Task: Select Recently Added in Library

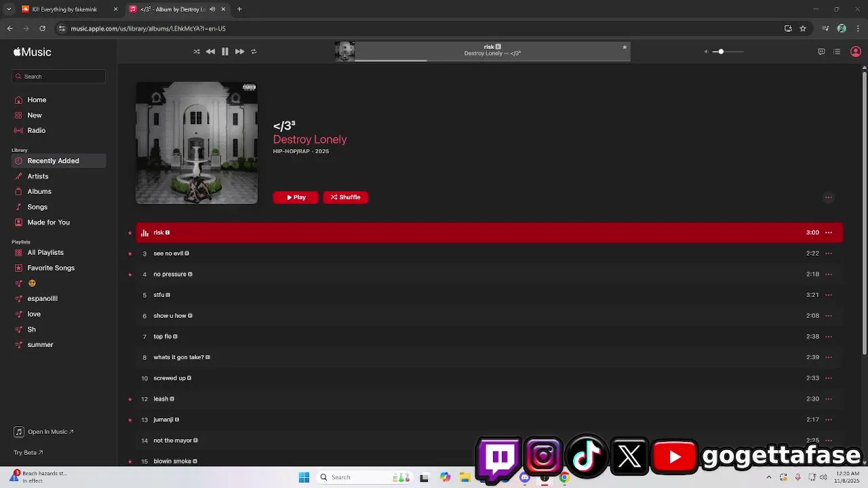Action: point(58,161)
